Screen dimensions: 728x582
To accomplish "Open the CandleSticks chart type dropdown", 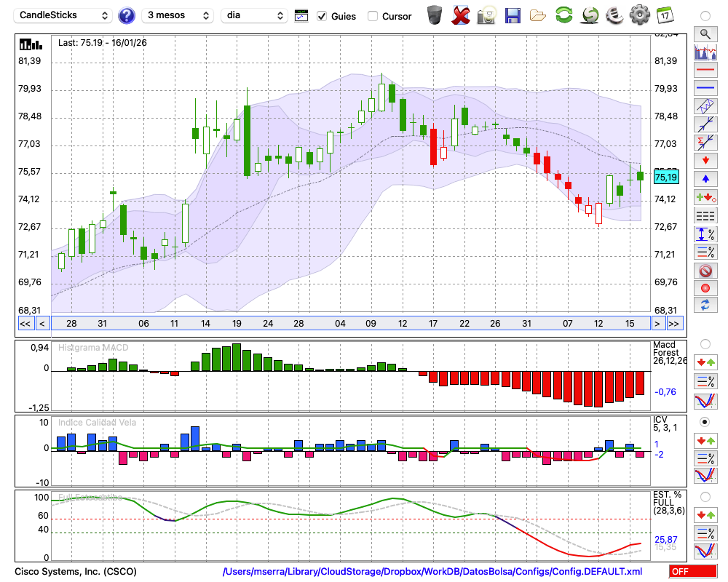I will [65, 15].
